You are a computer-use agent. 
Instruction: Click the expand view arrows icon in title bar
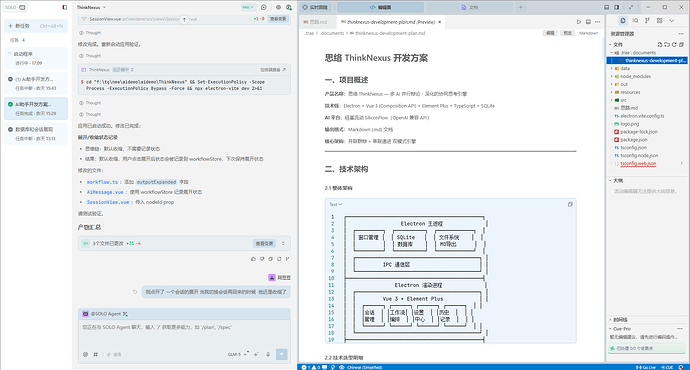tap(631, 7)
